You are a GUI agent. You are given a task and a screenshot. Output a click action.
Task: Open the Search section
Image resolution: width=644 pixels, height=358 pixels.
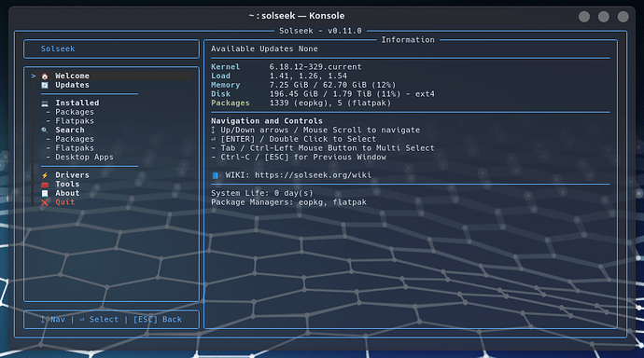[x=69, y=130]
